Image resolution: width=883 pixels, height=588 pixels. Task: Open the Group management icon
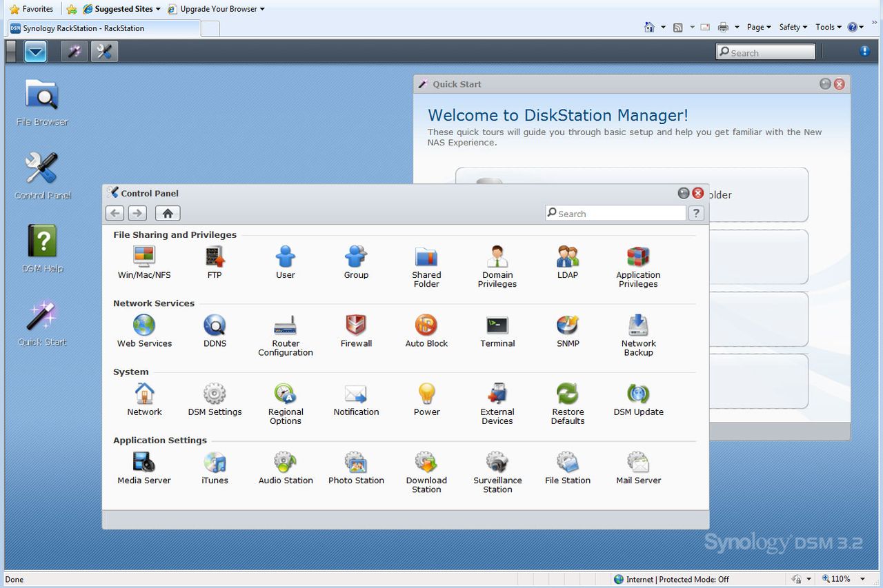point(356,263)
